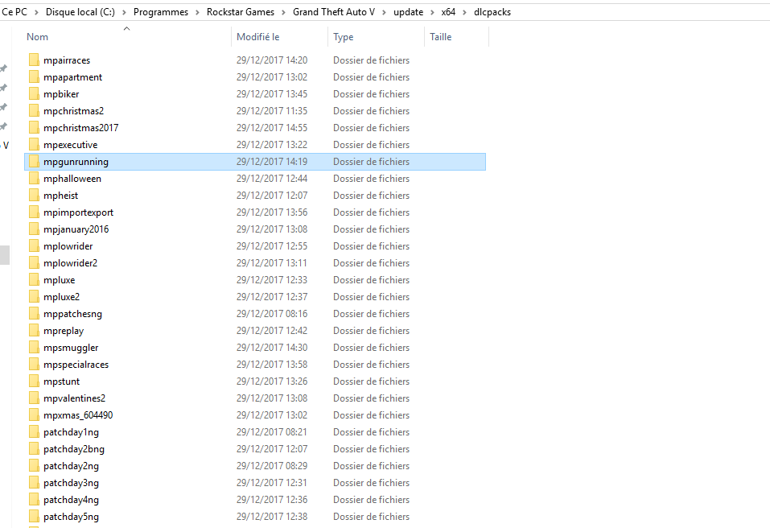The image size is (770, 532).
Task: Click the mpairraces folder icon
Action: pyautogui.click(x=34, y=60)
